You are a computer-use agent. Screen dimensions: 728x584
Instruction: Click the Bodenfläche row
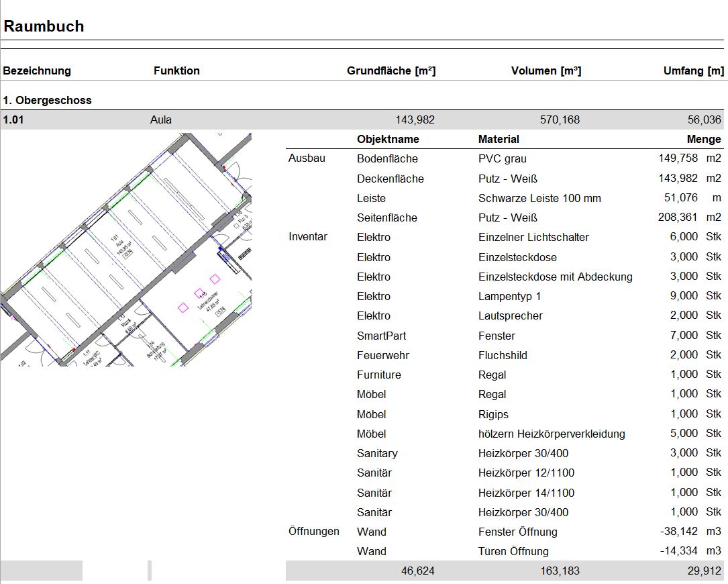505,158
